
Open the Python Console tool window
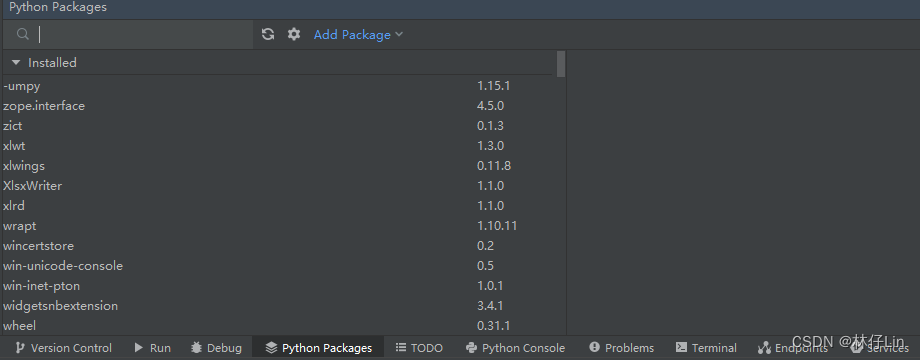pyautogui.click(x=515, y=348)
